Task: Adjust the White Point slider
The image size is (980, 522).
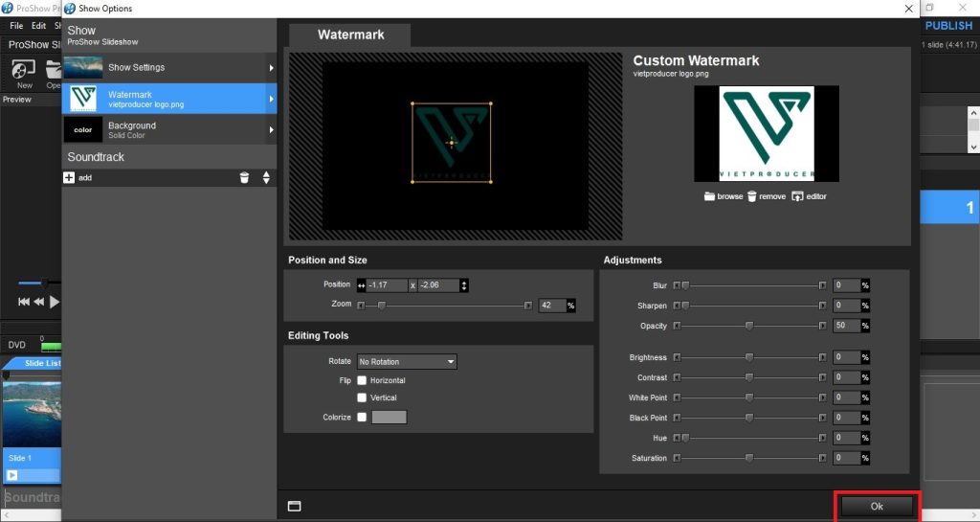Action: pyautogui.click(x=749, y=397)
